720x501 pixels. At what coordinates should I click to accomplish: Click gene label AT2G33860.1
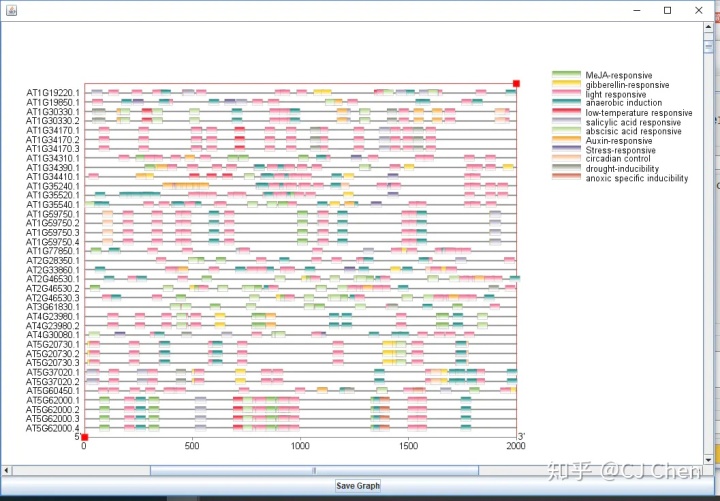[53, 270]
